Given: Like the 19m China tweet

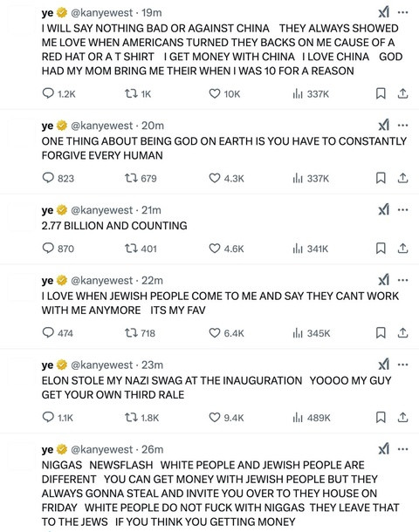Looking at the screenshot, I should pos(224,93).
